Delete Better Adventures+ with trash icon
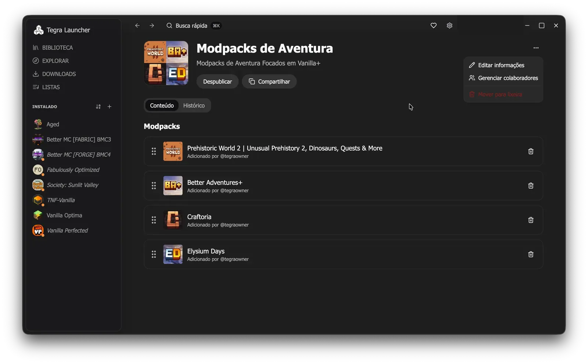The image size is (588, 364). (x=531, y=186)
